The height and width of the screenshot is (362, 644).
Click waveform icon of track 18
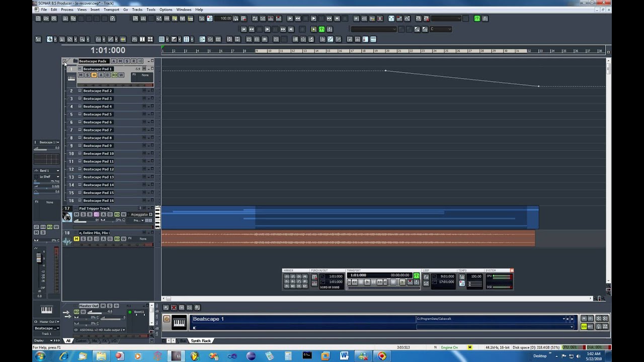click(x=67, y=241)
